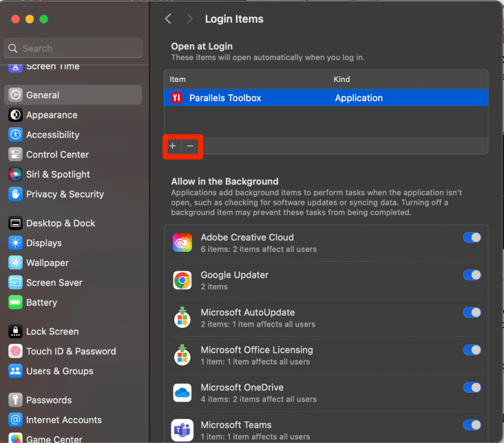Go back using the left chevron
The image size is (504, 443).
[x=168, y=19]
